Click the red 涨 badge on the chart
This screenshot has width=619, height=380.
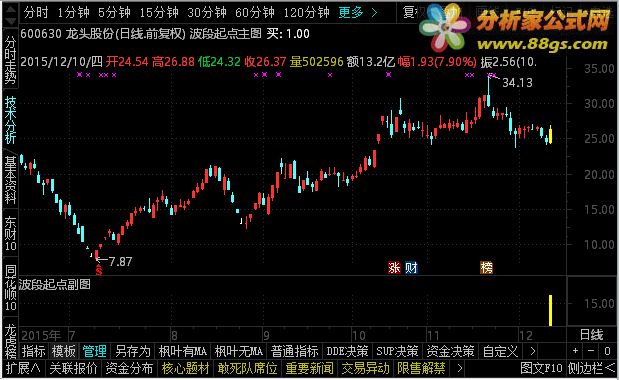pos(394,268)
